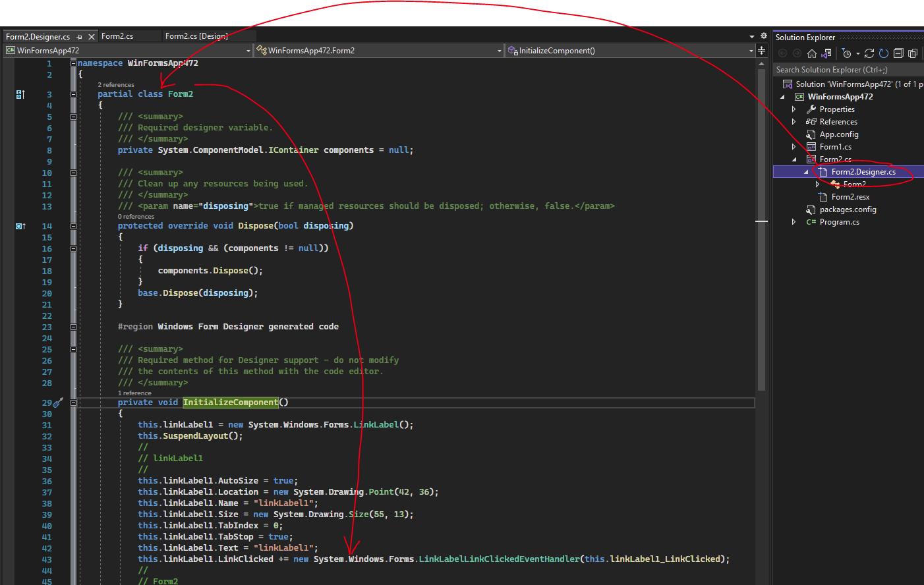924x585 pixels.
Task: Click the Collapse All icon in Solution Explorer
Action: coord(898,53)
